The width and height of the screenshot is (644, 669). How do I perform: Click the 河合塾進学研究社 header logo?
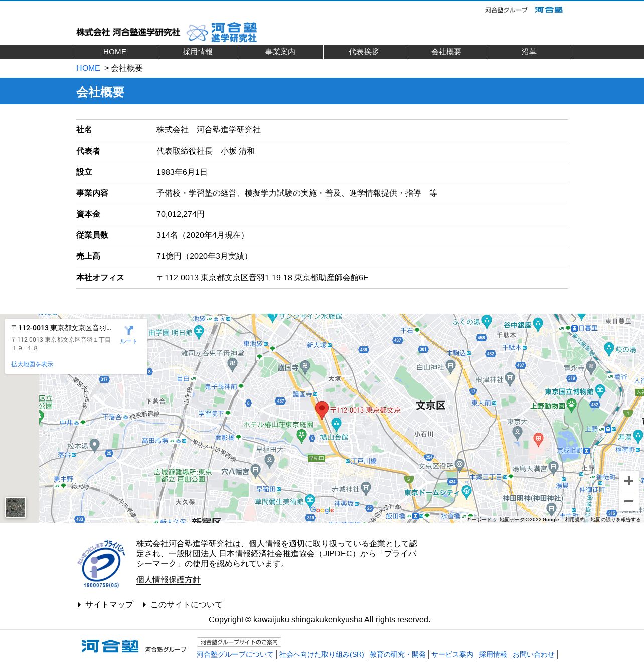(167, 32)
